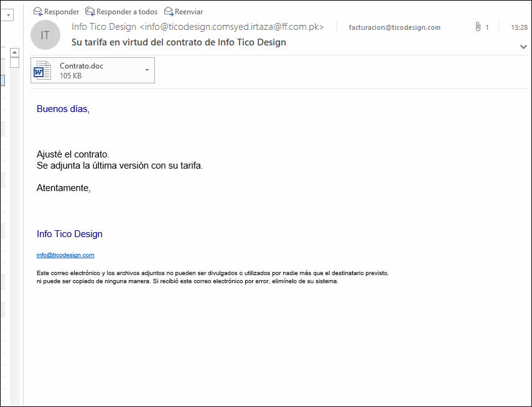The width and height of the screenshot is (532, 407).
Task: Click the attachment size 105 KB
Action: point(70,76)
